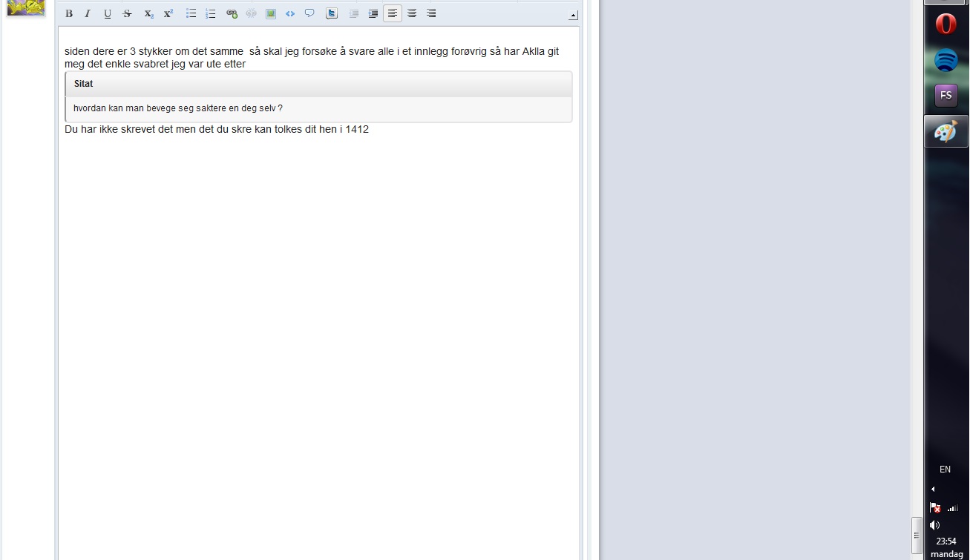Open the network signal tray icon
Viewport: 970px width, 560px height.
[953, 508]
